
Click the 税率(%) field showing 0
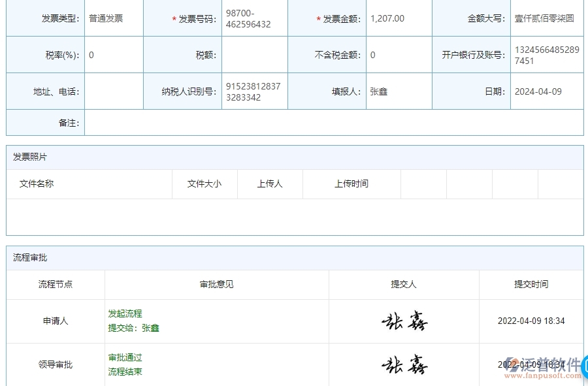114,55
